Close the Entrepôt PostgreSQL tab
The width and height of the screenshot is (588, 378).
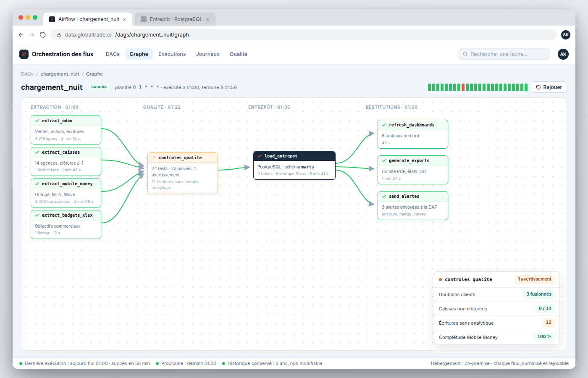[x=207, y=19]
